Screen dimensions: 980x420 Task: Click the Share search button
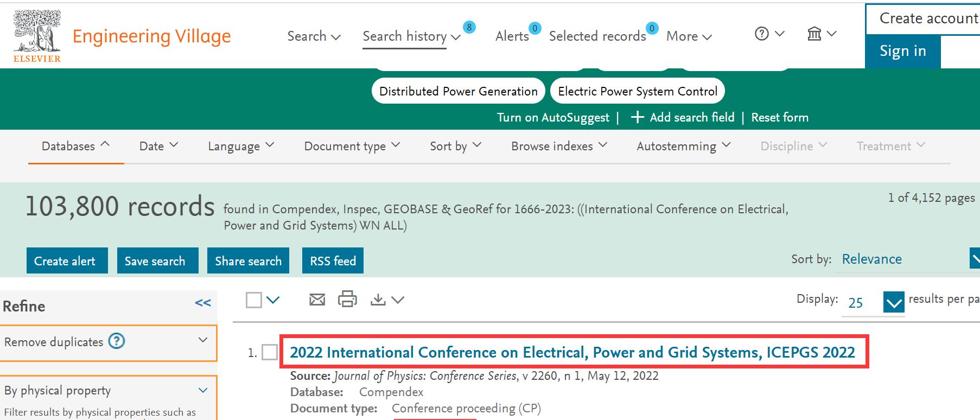coord(248,260)
